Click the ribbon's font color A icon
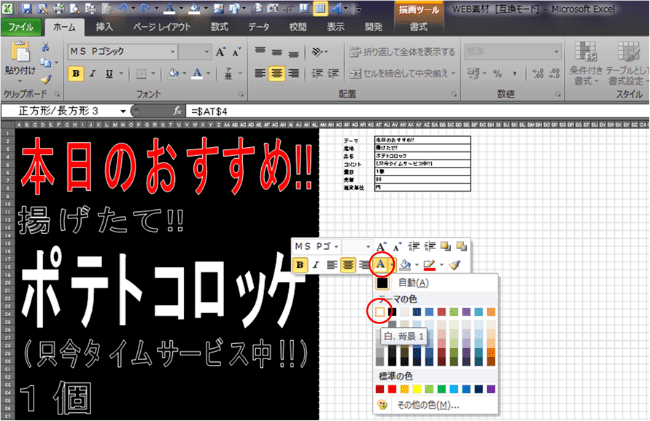The height and width of the screenshot is (421, 650). coord(198,74)
